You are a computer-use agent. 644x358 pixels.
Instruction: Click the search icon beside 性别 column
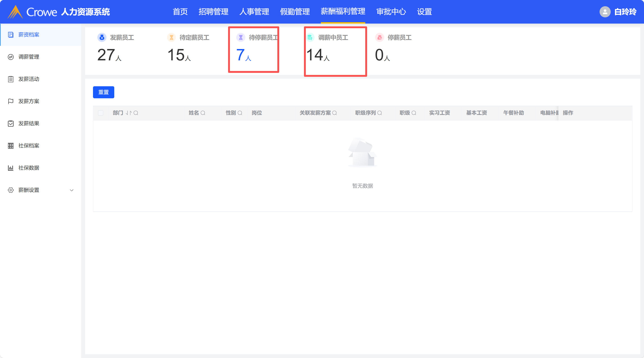(240, 113)
